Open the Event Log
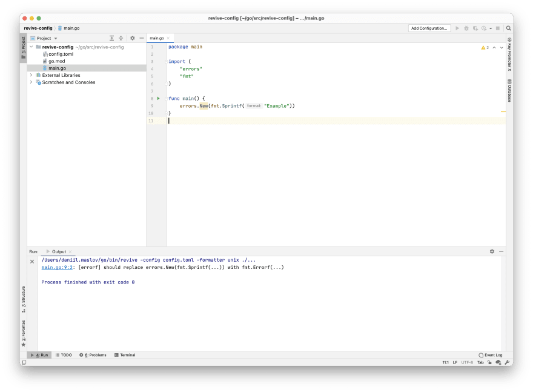This screenshot has width=533, height=392. click(490, 355)
